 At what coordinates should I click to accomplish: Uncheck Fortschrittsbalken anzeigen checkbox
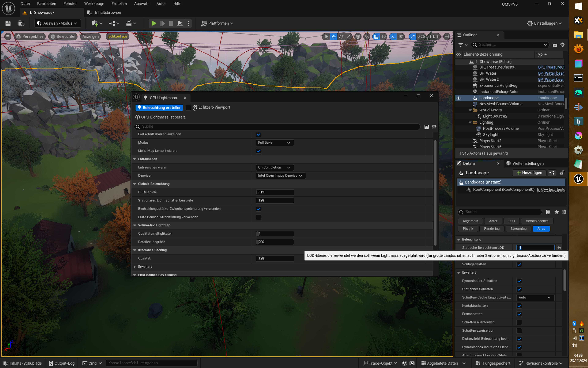tap(258, 135)
